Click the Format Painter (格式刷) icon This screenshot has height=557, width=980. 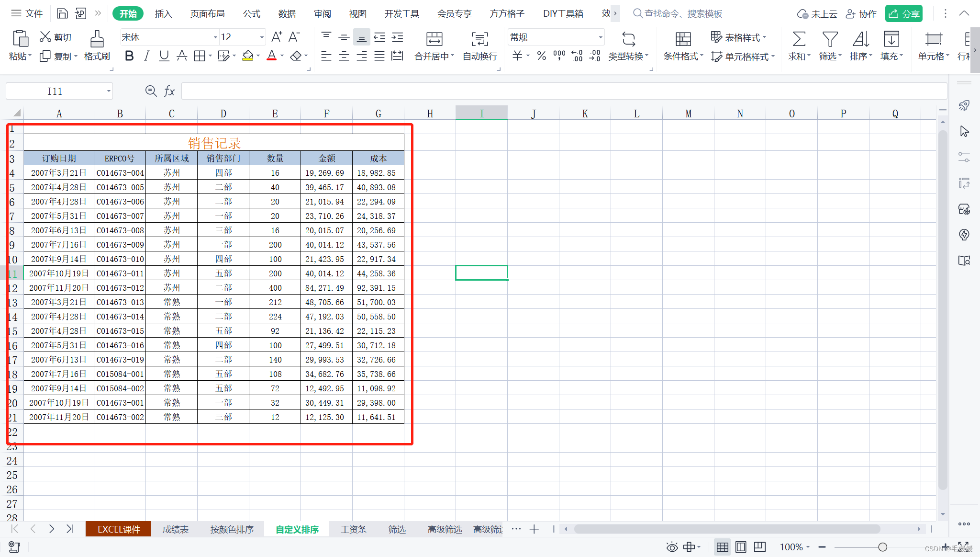tap(97, 39)
